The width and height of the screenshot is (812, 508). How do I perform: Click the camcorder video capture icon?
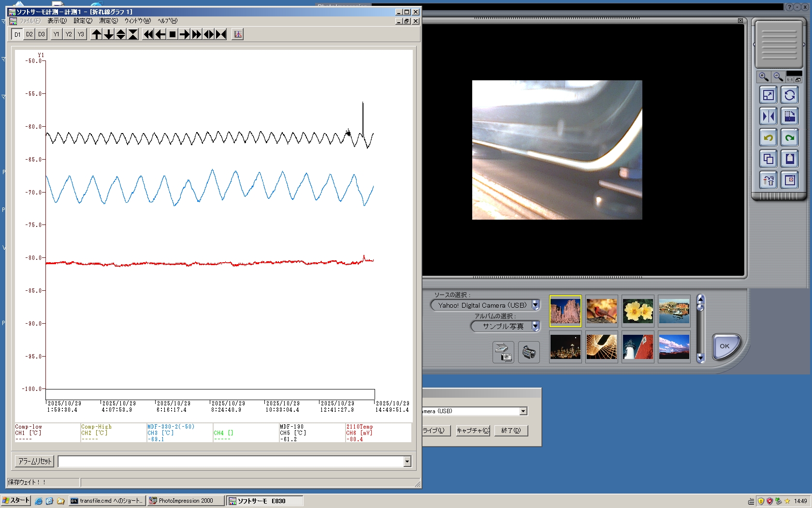529,352
